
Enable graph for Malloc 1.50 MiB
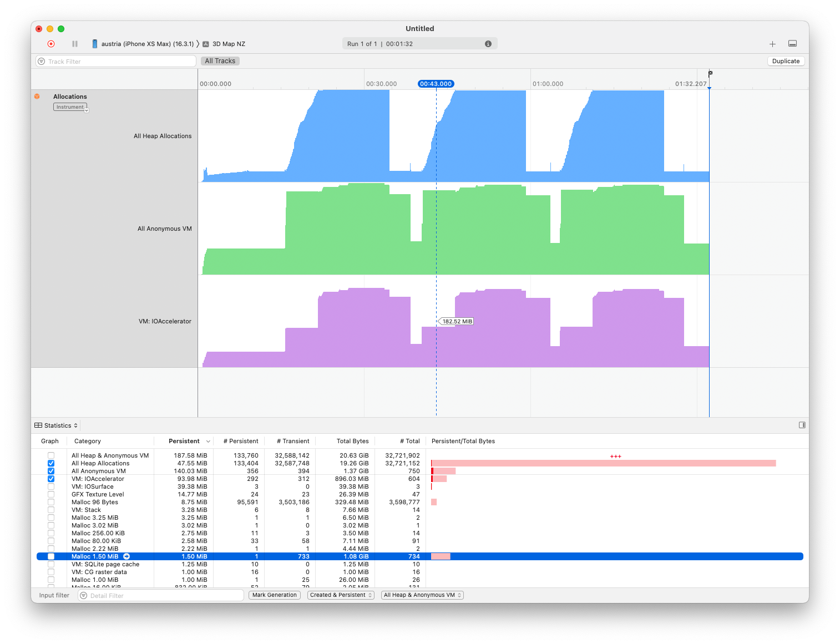(51, 556)
